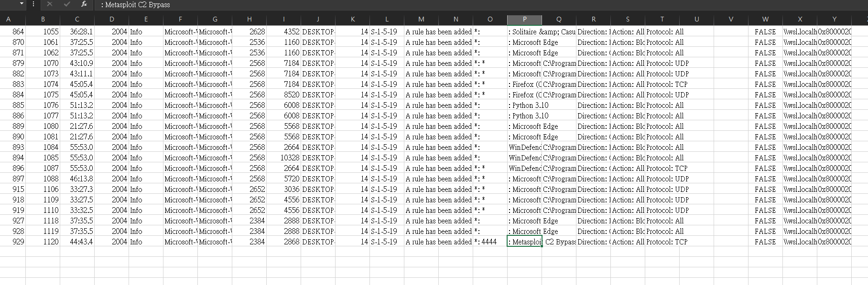Select column H header
Viewport: 868px width, 285px height.
[x=250, y=19]
